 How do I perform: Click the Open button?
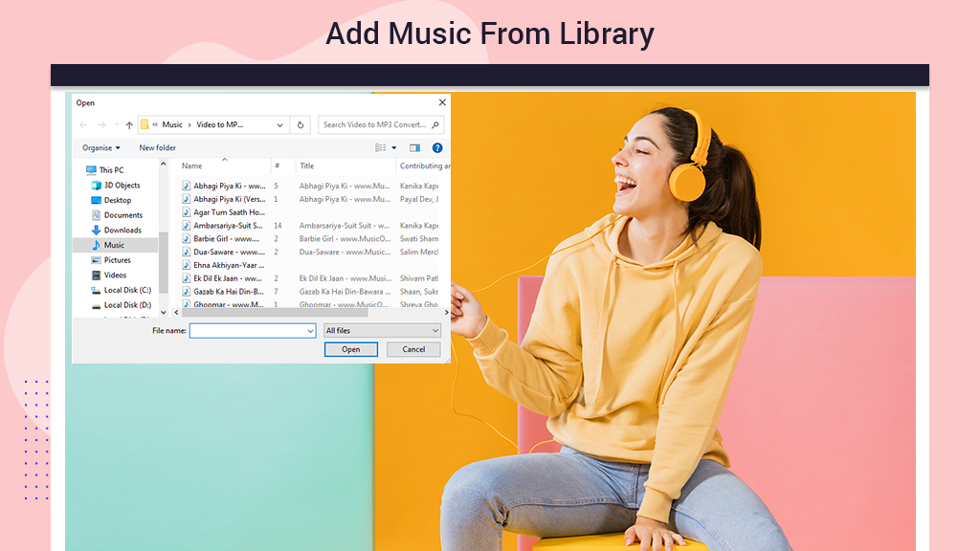coord(350,349)
